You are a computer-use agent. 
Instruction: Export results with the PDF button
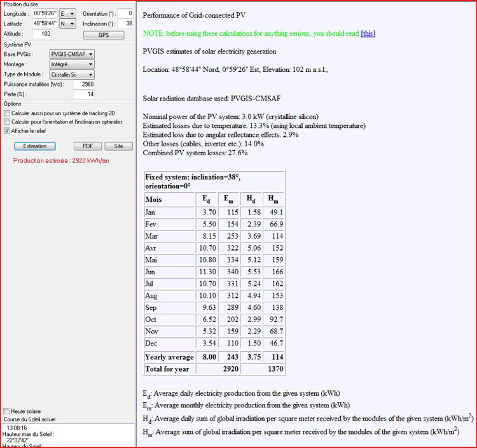click(x=88, y=146)
